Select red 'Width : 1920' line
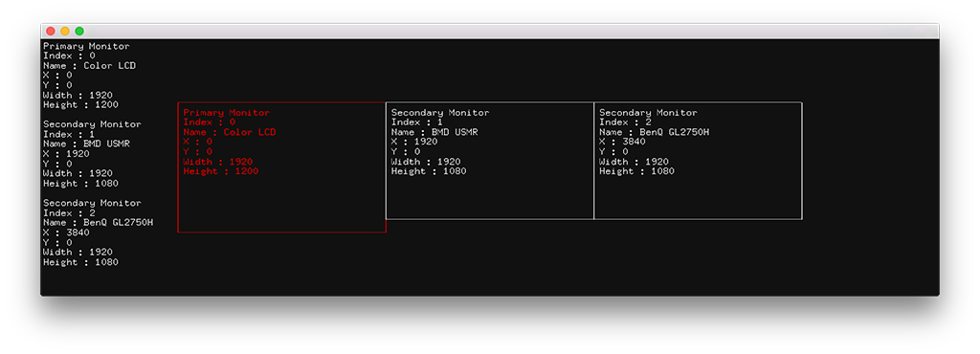The image size is (980, 354). click(218, 162)
